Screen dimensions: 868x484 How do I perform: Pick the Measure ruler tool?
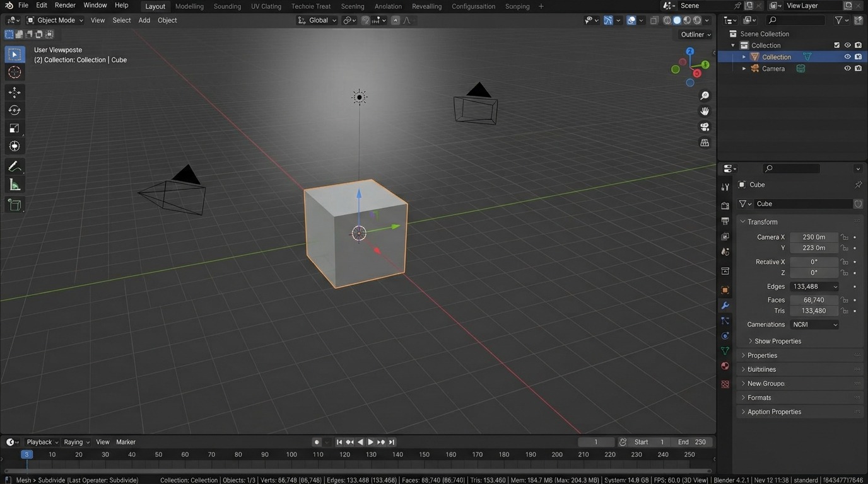pos(15,185)
